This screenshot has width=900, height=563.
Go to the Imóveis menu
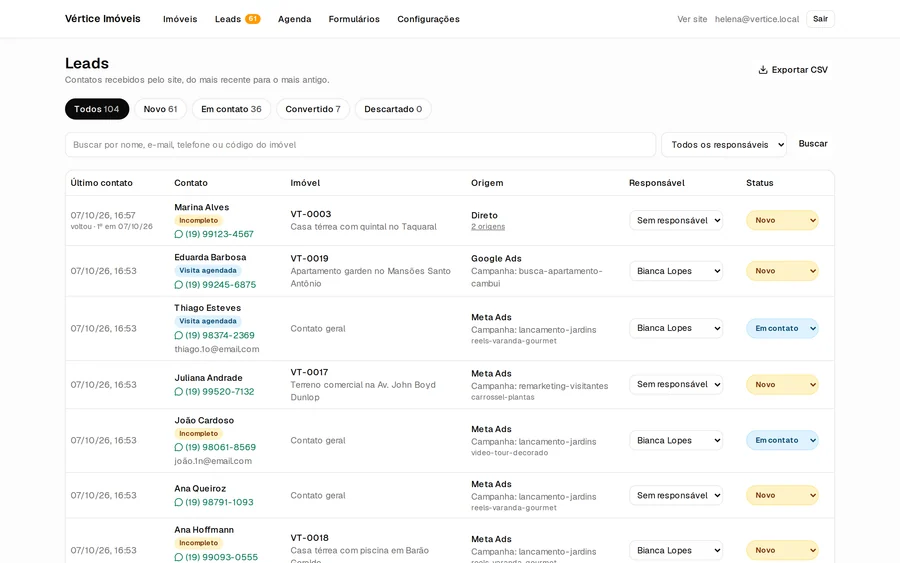[x=180, y=19]
